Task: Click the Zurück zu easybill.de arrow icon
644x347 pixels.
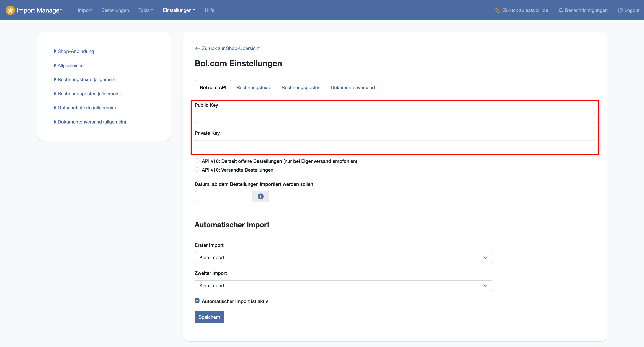Action: pos(498,10)
